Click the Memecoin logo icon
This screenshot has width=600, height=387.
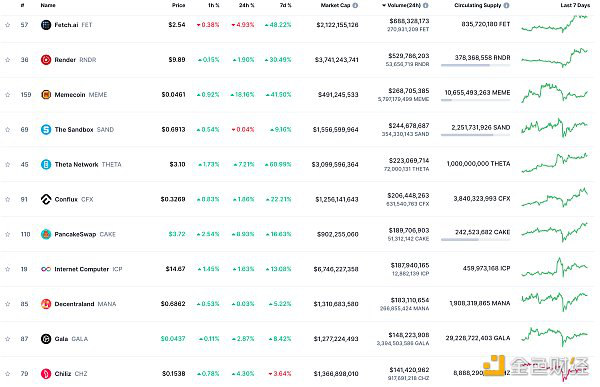tap(46, 95)
